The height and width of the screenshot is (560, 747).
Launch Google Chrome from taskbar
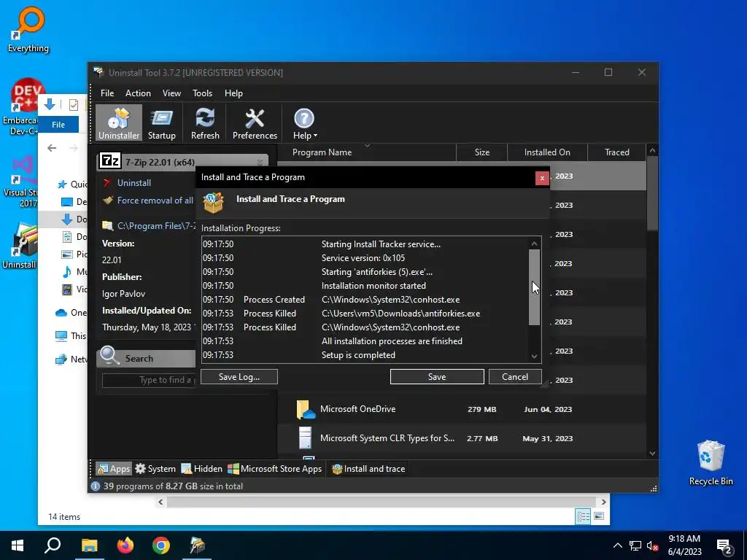tap(161, 545)
